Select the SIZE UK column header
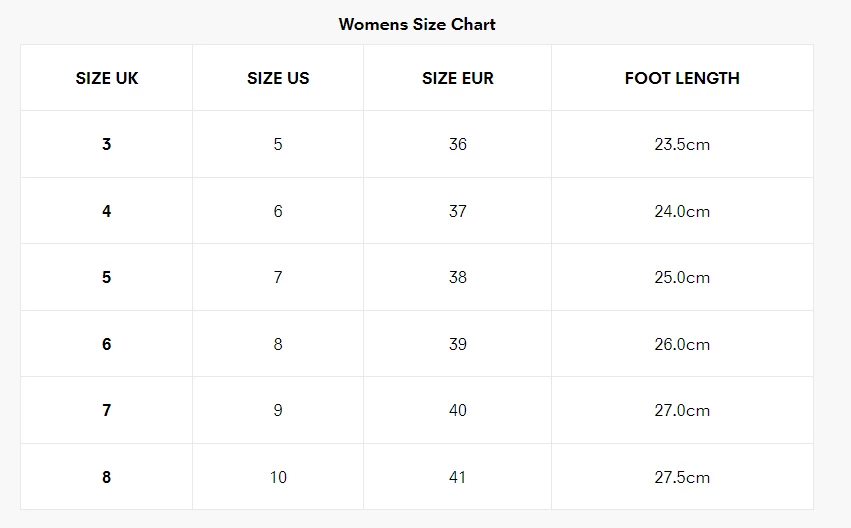 tap(107, 78)
